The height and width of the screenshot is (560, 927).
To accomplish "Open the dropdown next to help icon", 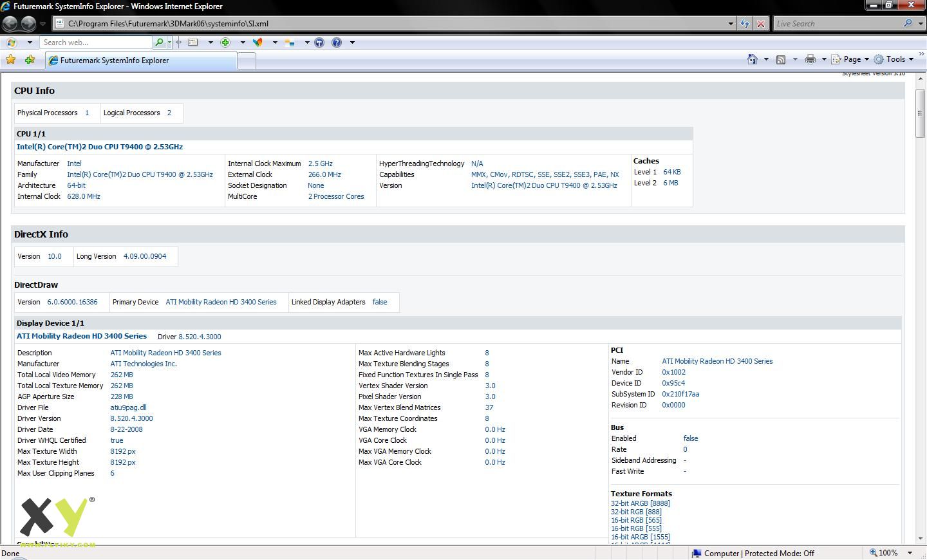I will tap(352, 42).
